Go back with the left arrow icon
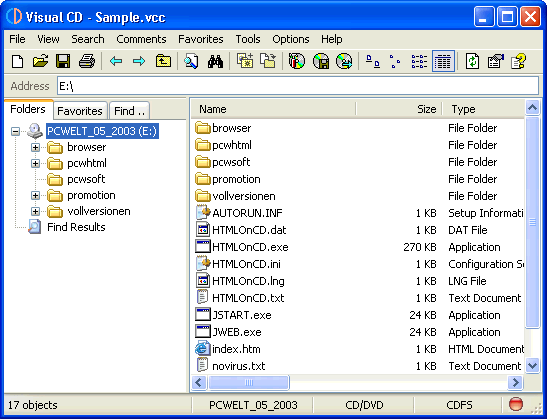This screenshot has height=419, width=547. tap(116, 61)
